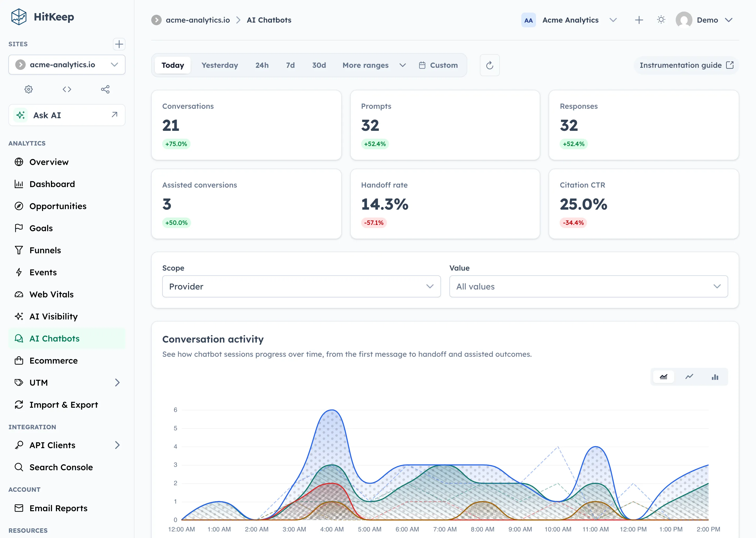Click the API Clients key icon
756x538 pixels.
19,445
